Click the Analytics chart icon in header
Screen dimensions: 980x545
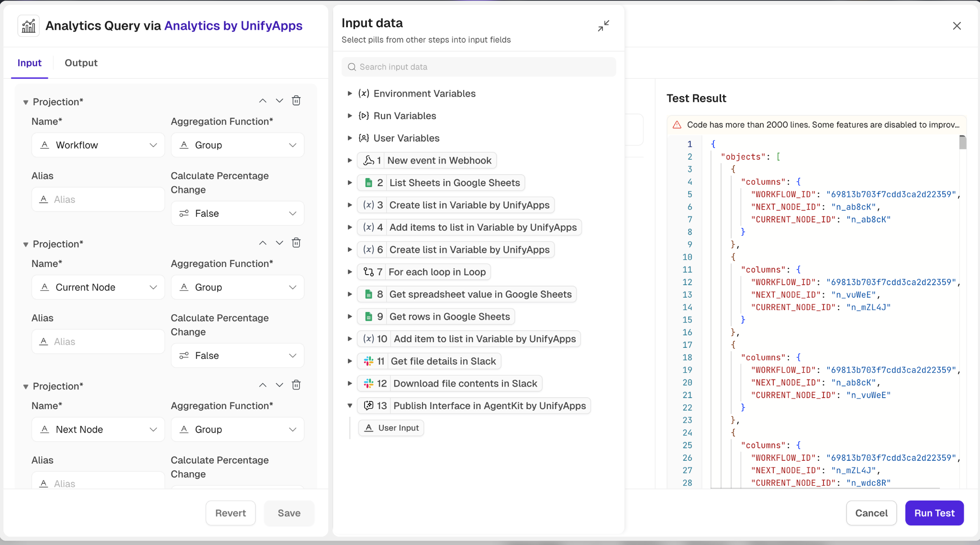[29, 26]
